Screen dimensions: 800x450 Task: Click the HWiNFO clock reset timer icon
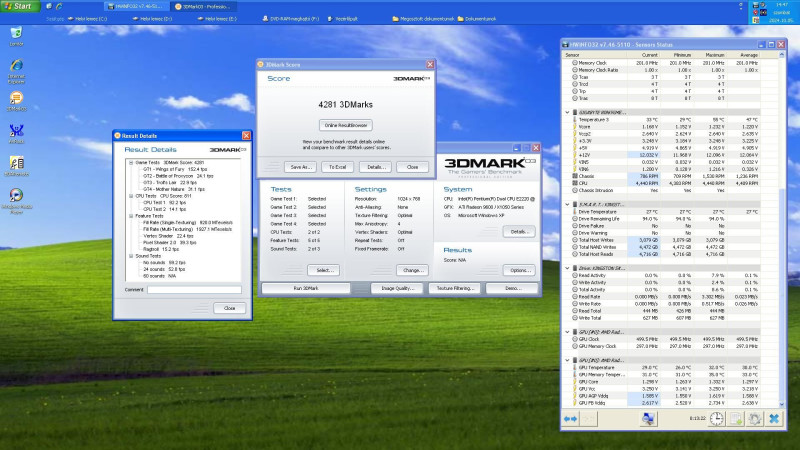coord(718,417)
